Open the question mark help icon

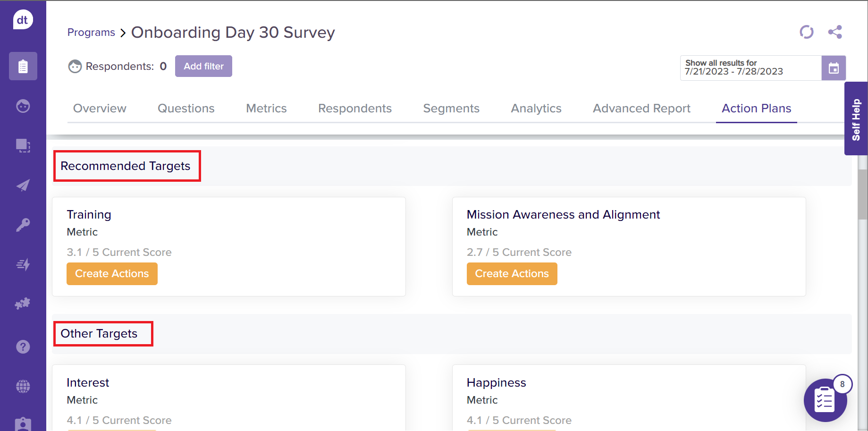tap(23, 347)
